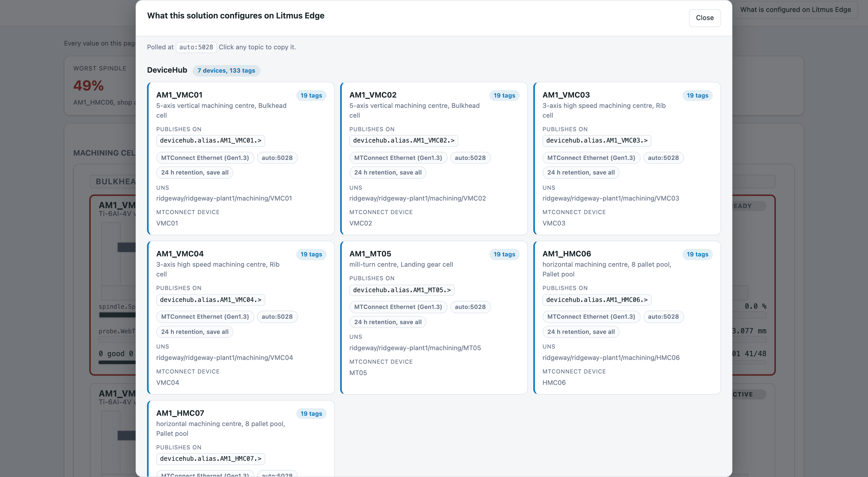Click '24 h retention, save all' on AM1_VMC01
The image size is (868, 477).
(x=194, y=173)
